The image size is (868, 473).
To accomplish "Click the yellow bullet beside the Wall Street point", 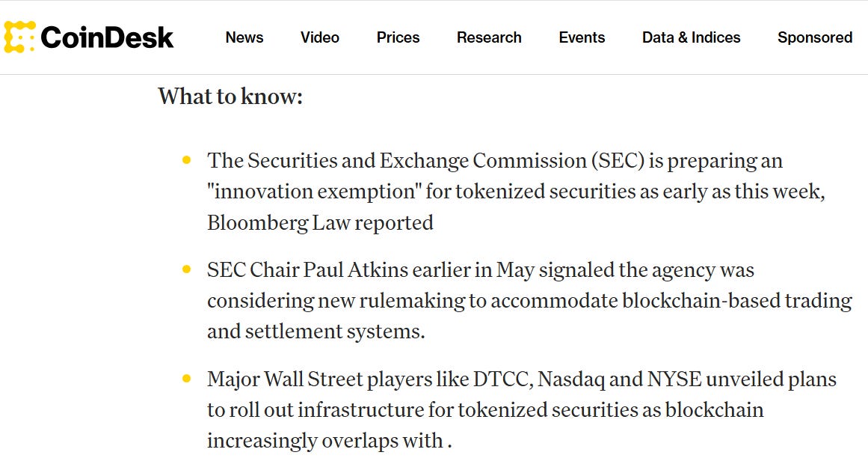I will tap(187, 379).
